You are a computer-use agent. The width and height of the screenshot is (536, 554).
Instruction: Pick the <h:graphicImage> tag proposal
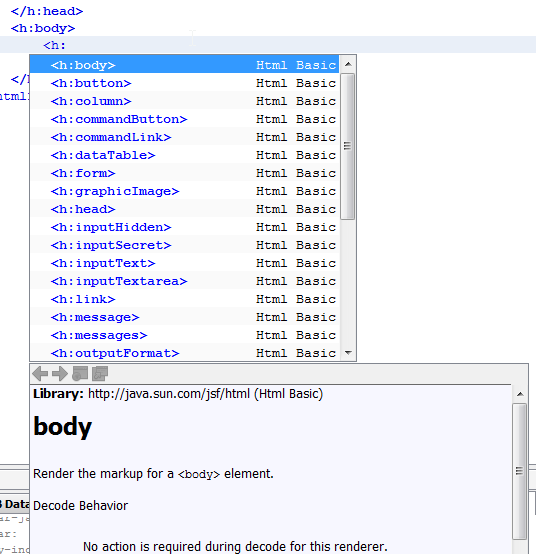184,191
